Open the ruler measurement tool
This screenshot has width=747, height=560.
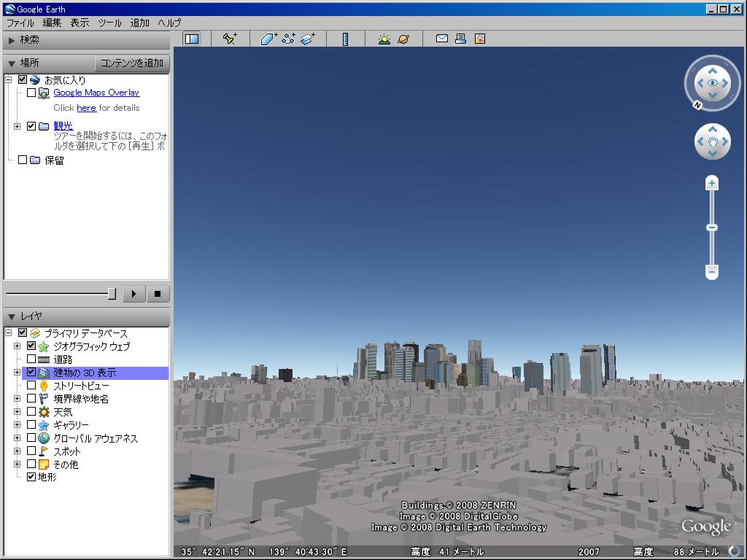pyautogui.click(x=345, y=39)
